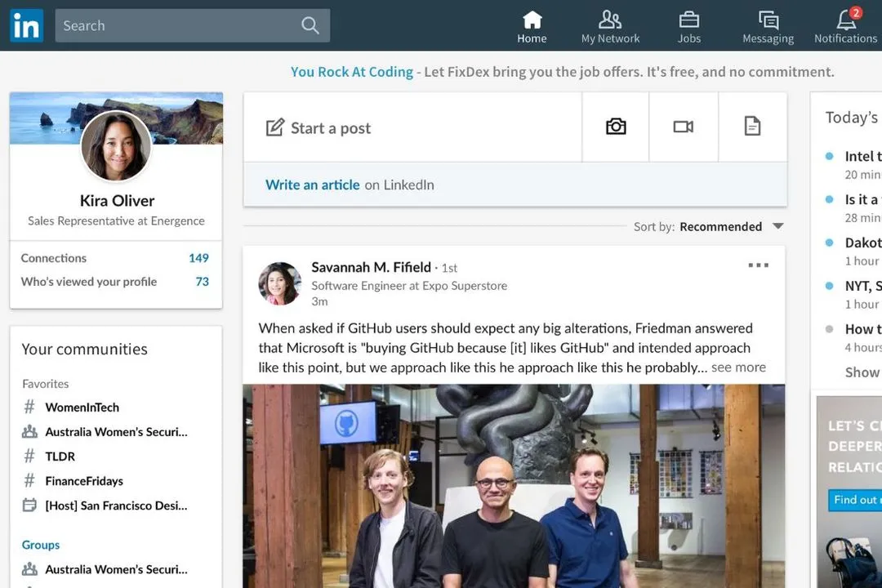The image size is (882, 588).
Task: Open post options three-dot menu
Action: pyautogui.click(x=758, y=265)
